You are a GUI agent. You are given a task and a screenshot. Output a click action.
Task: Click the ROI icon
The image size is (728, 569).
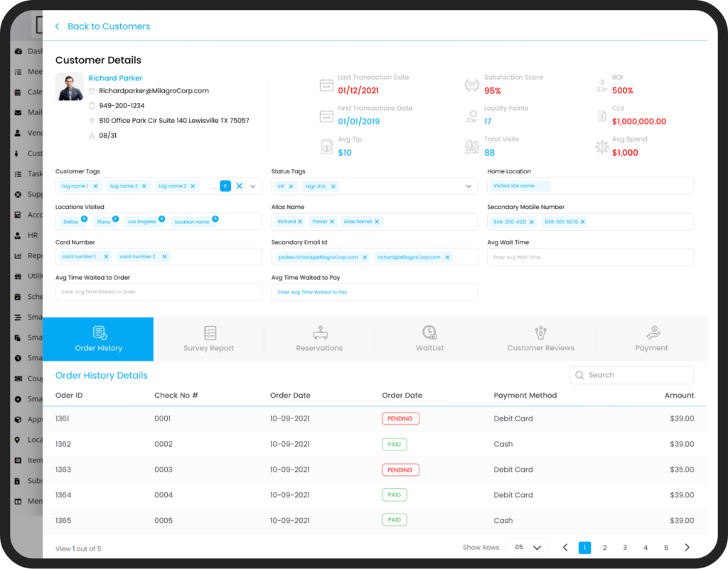pos(601,85)
